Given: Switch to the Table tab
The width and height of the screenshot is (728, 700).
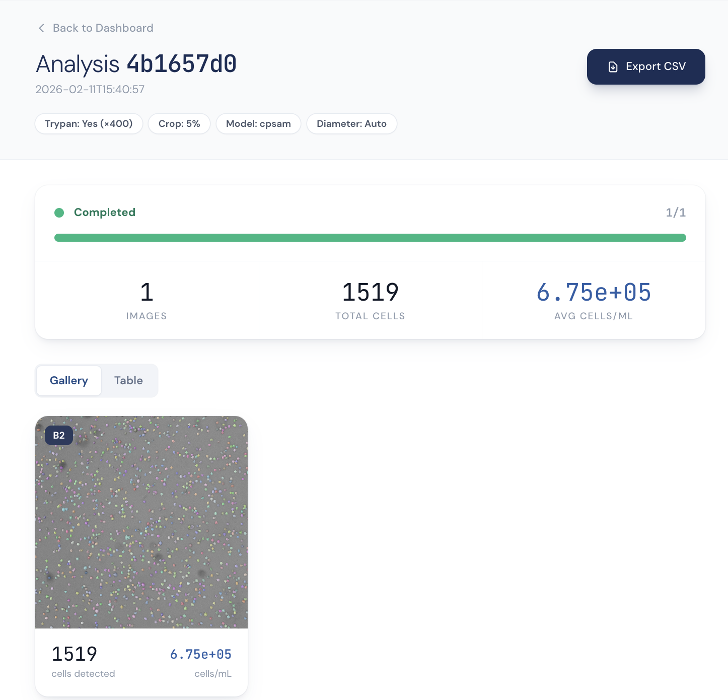Looking at the screenshot, I should (x=129, y=380).
